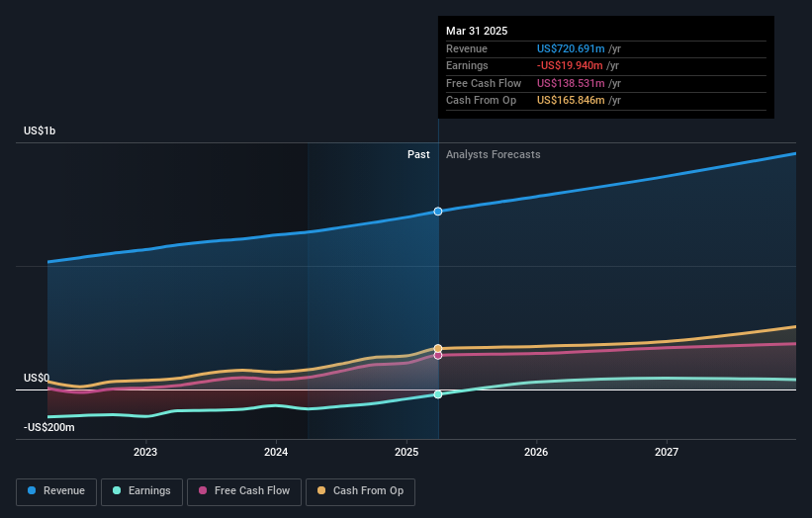The width and height of the screenshot is (812, 518).
Task: Click the Earnings label in the tooltip
Action: [x=467, y=65]
